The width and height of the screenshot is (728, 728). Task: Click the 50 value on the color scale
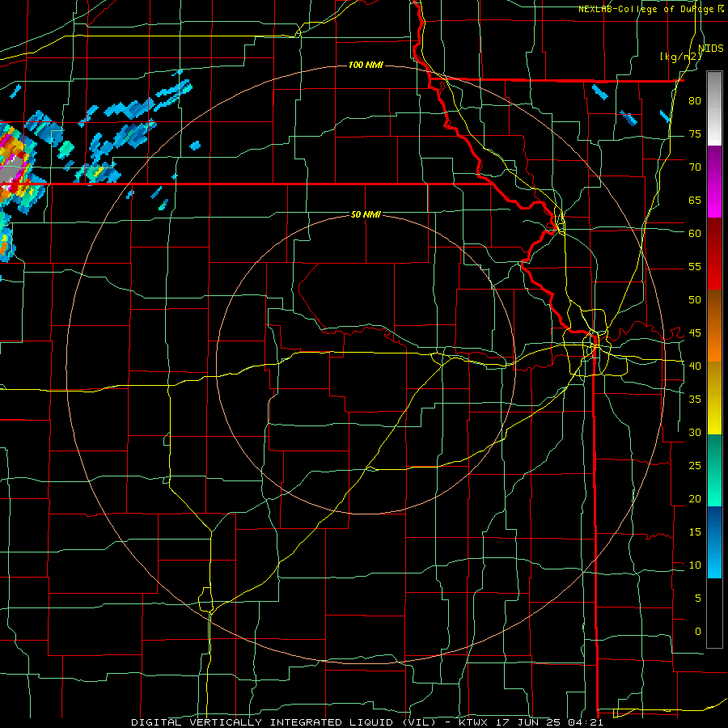(695, 299)
